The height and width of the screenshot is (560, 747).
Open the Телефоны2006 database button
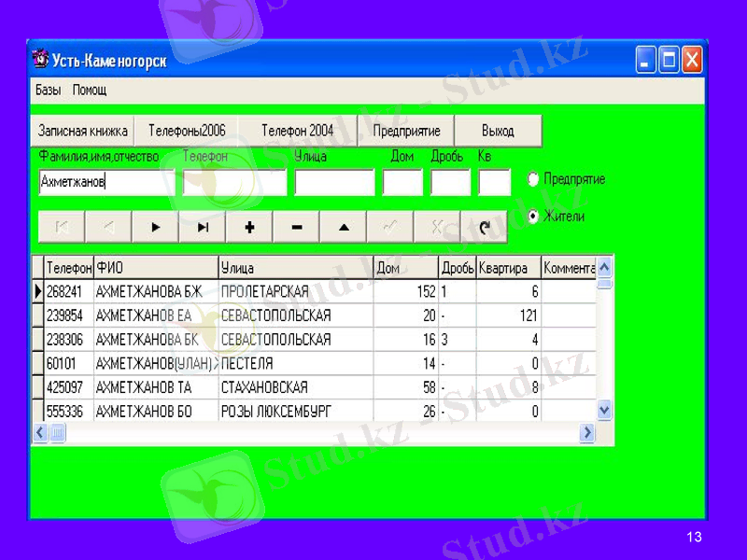(187, 132)
